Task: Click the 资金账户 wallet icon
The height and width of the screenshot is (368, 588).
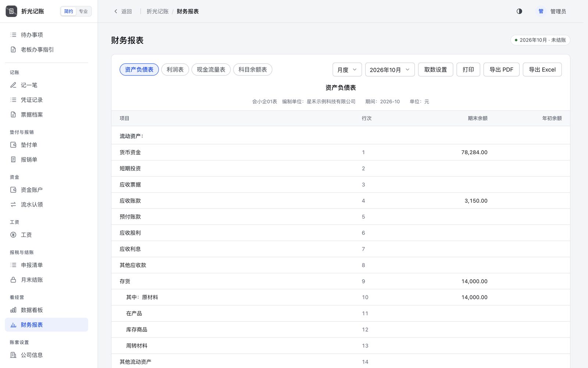Action: [13, 190]
